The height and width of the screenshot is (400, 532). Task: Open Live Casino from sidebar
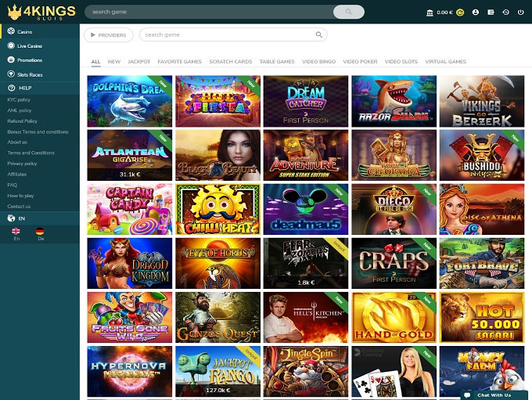coord(28,46)
